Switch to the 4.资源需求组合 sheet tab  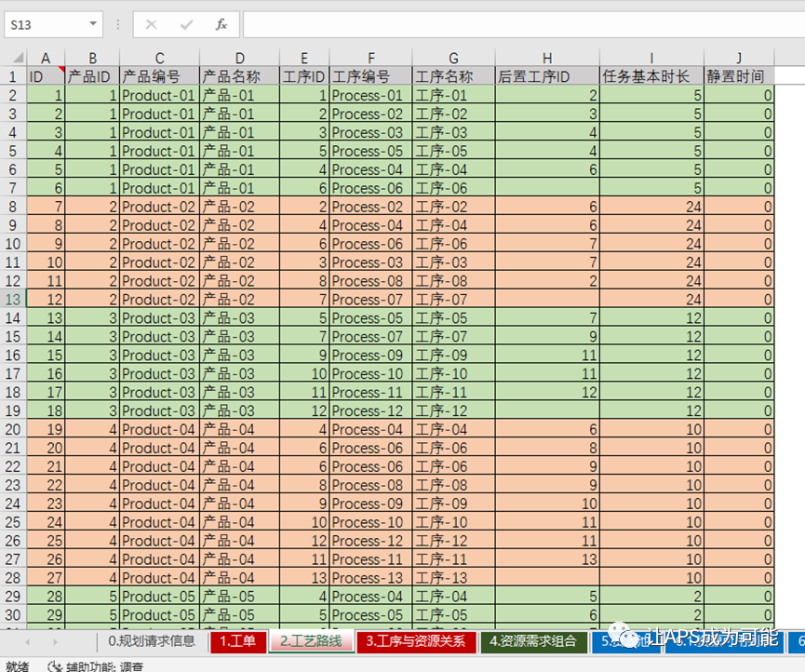pos(533,641)
